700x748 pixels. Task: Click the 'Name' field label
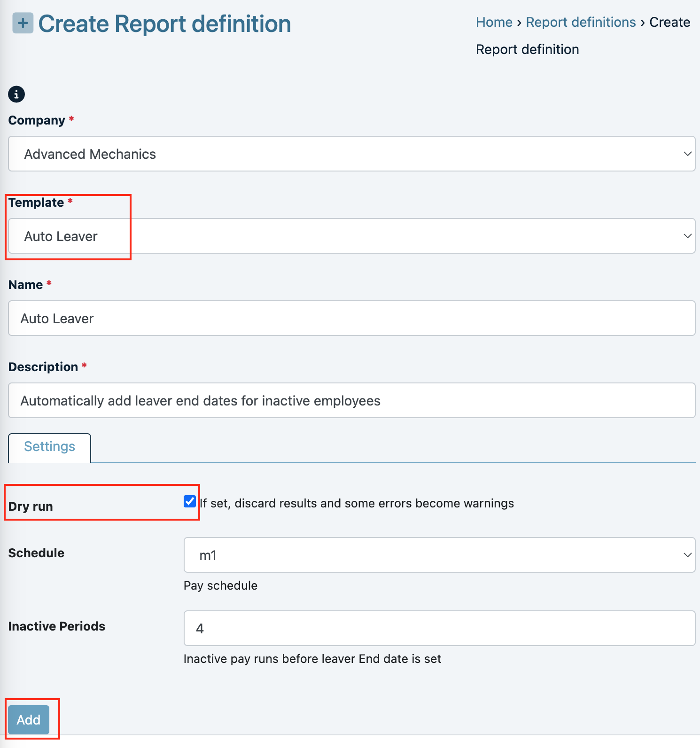[x=26, y=285]
